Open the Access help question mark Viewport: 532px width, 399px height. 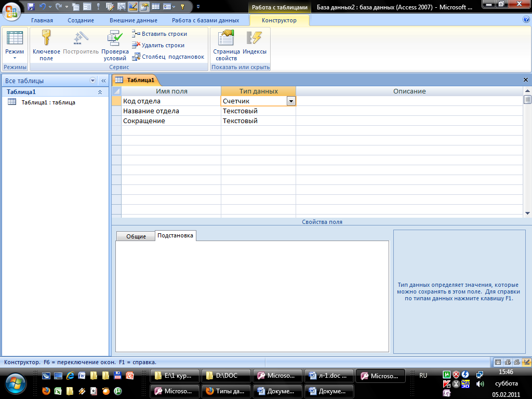[x=526, y=20]
